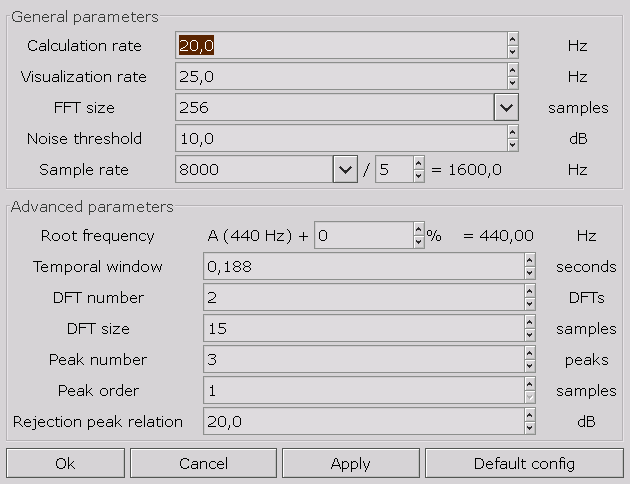This screenshot has width=630, height=484.
Task: Decrease Noise threshold with down arrow
Action: pos(512,145)
